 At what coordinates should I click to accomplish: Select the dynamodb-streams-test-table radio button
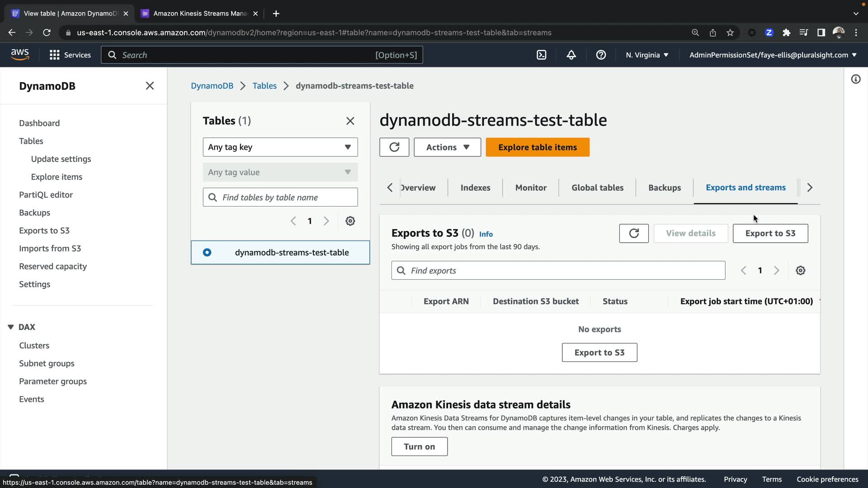[x=207, y=253]
